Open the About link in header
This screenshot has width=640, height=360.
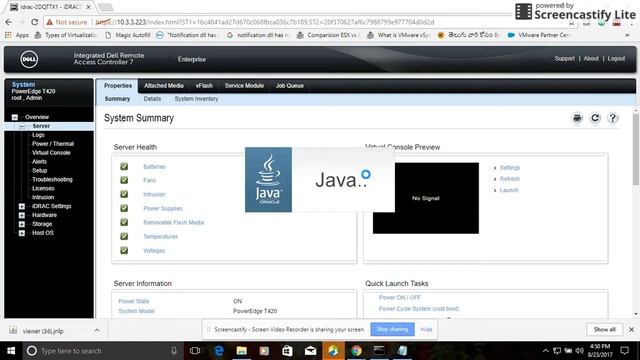pyautogui.click(x=591, y=59)
